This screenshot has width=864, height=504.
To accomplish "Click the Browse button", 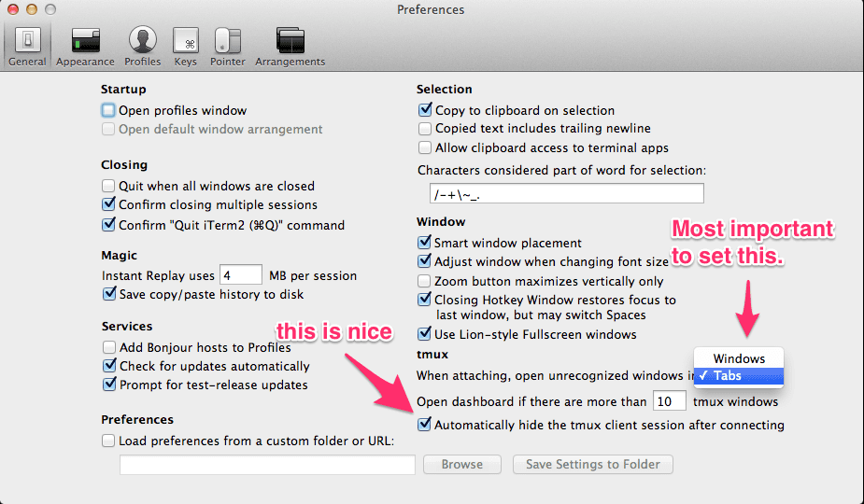I will pyautogui.click(x=461, y=464).
